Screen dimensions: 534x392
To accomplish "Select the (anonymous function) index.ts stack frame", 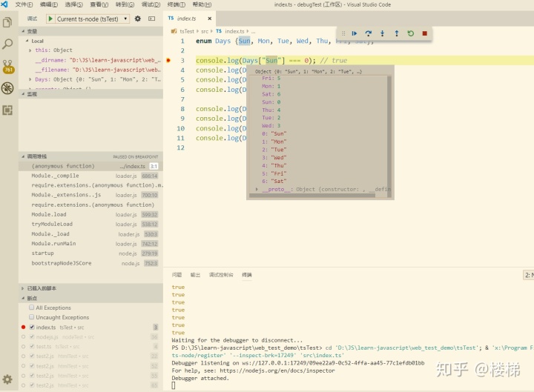I will 90,166.
